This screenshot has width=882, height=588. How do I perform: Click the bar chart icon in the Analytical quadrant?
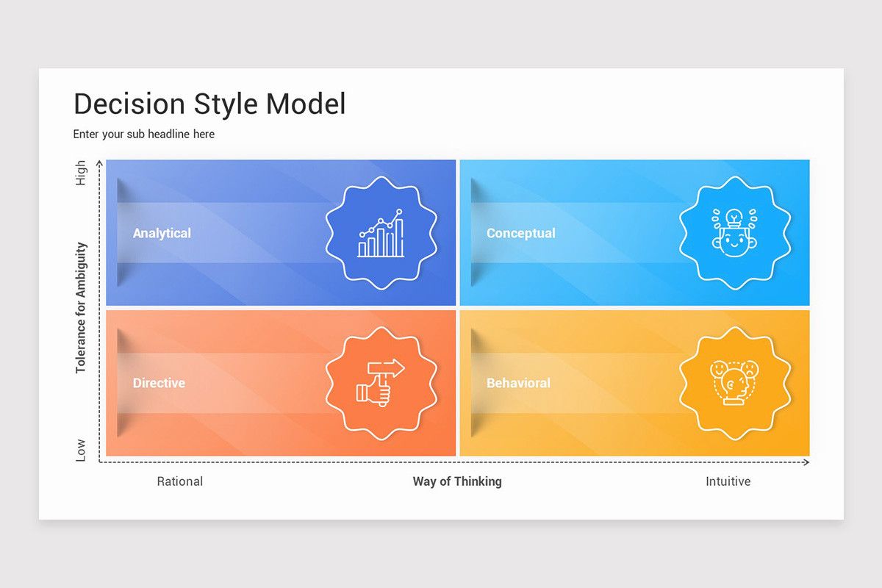pyautogui.click(x=381, y=233)
